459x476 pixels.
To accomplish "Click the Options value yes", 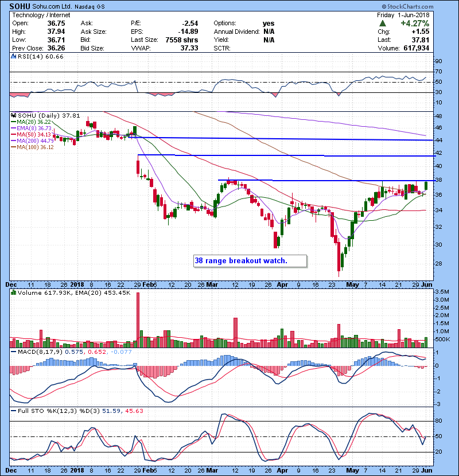I will [269, 24].
